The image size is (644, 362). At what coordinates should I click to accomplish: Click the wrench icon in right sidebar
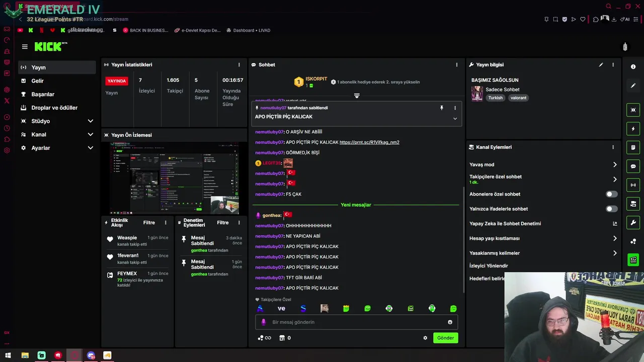point(633,223)
